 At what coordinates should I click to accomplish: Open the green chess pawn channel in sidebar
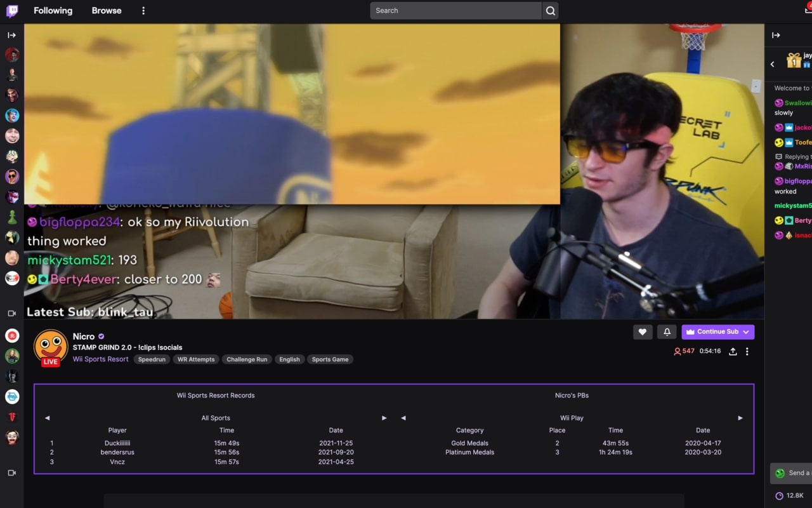click(x=12, y=217)
